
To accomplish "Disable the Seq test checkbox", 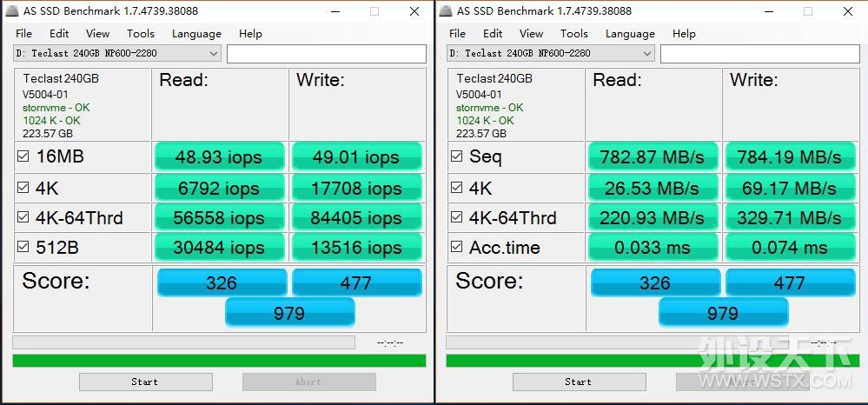I will click(x=457, y=157).
